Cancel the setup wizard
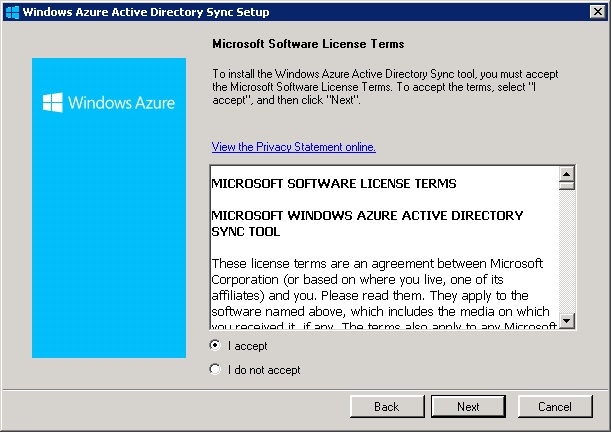Screen dimensions: 612x433 555,406
